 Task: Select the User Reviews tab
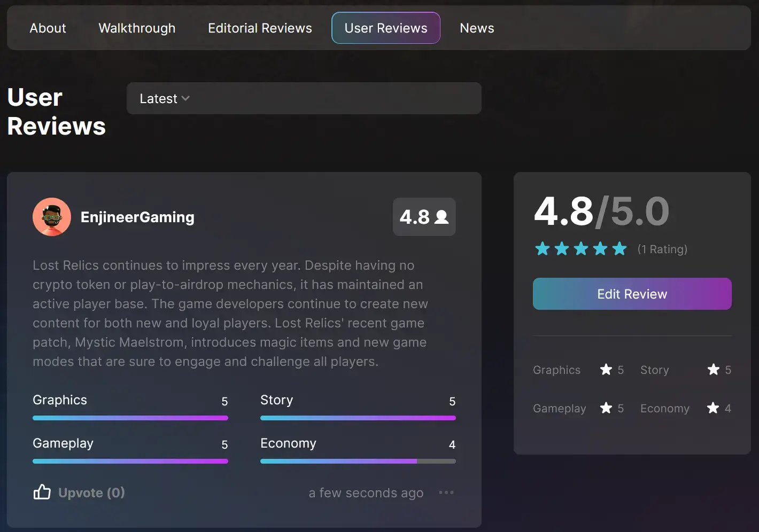(386, 28)
